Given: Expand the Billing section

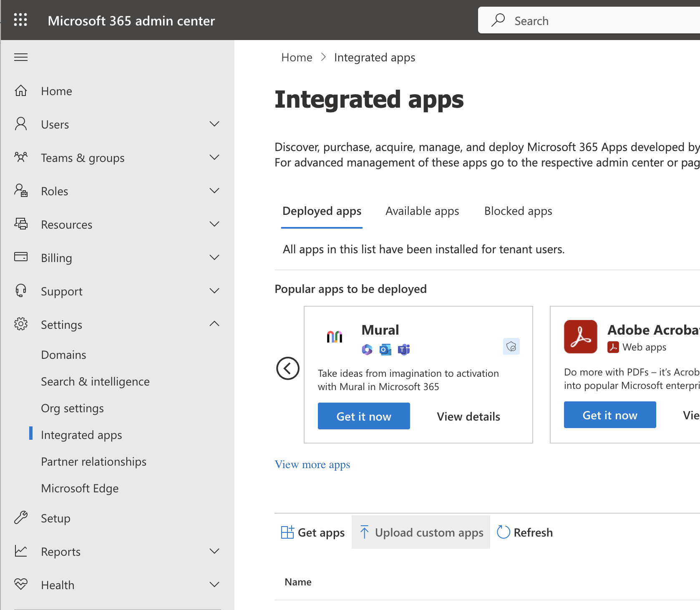Looking at the screenshot, I should (x=214, y=257).
